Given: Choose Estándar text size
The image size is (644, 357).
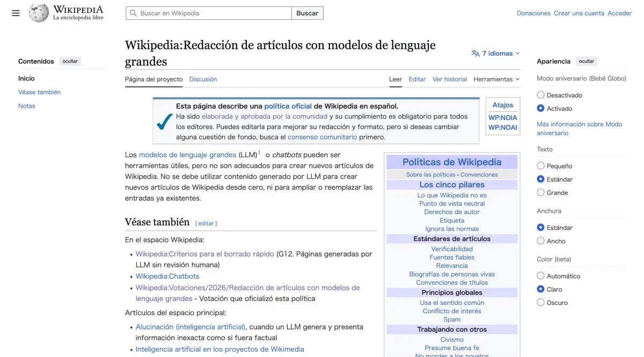Looking at the screenshot, I should click(540, 179).
